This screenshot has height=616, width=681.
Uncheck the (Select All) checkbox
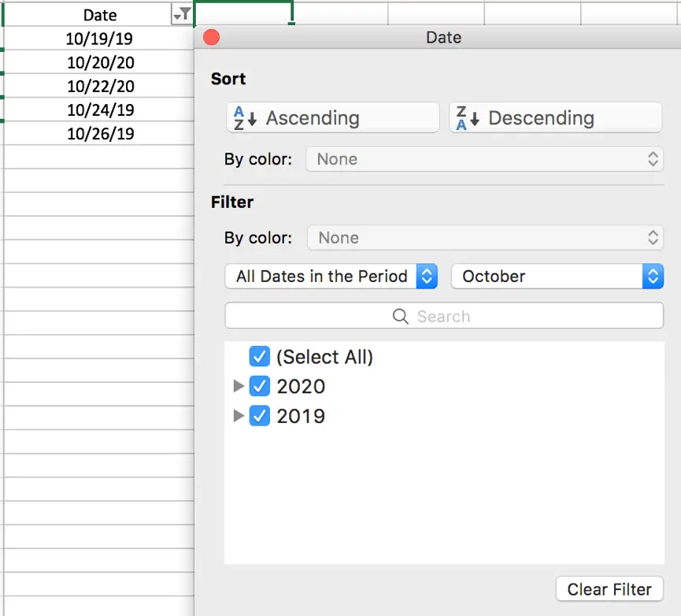(260, 357)
